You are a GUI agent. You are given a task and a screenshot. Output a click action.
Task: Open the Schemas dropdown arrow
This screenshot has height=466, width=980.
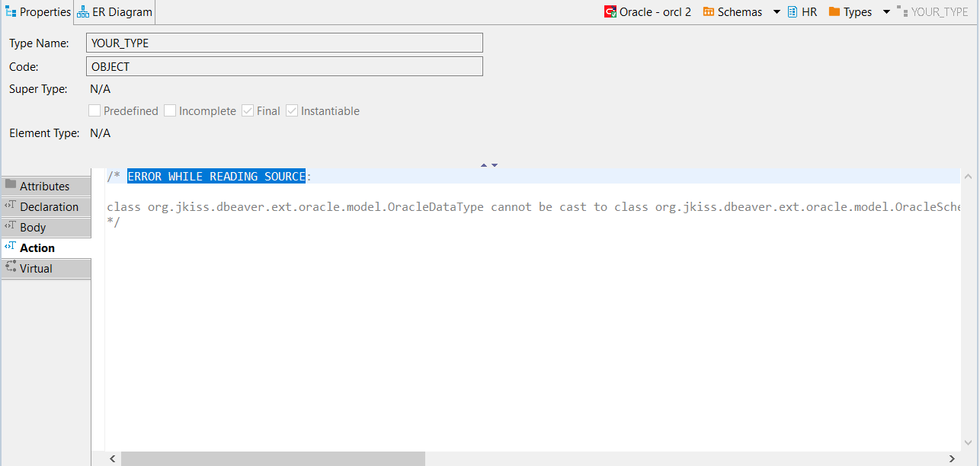point(777,11)
